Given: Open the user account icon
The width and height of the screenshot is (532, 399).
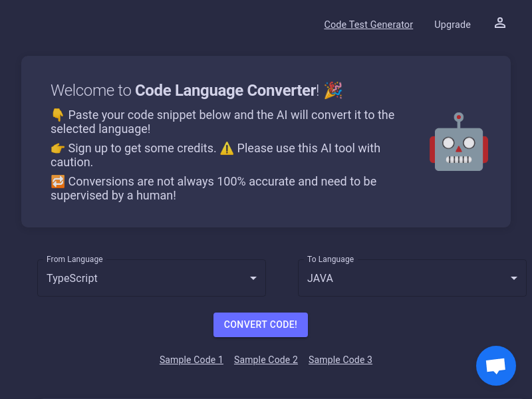Looking at the screenshot, I should click(x=500, y=23).
